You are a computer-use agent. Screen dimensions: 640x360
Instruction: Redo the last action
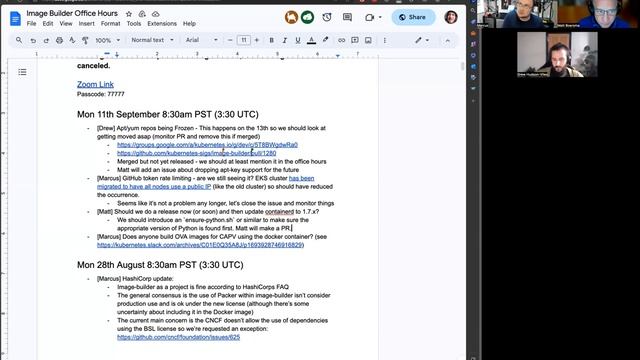[46, 40]
